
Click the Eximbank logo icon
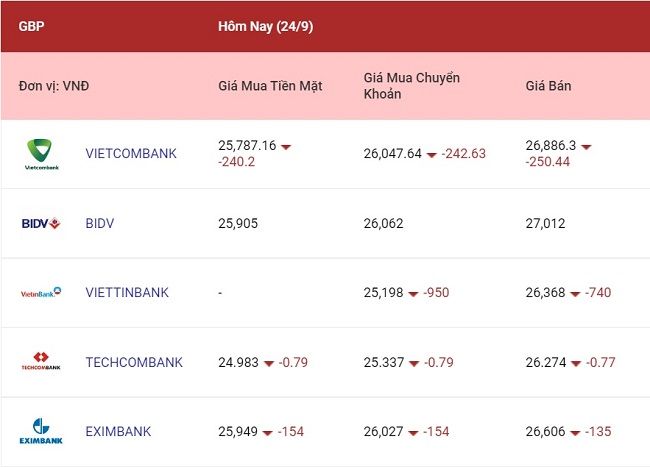41,431
